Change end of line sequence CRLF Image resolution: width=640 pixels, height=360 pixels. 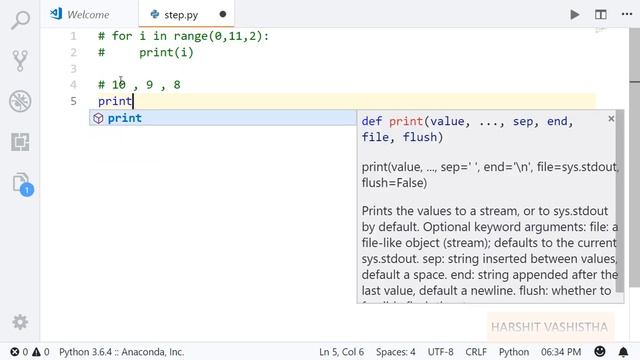click(476, 352)
